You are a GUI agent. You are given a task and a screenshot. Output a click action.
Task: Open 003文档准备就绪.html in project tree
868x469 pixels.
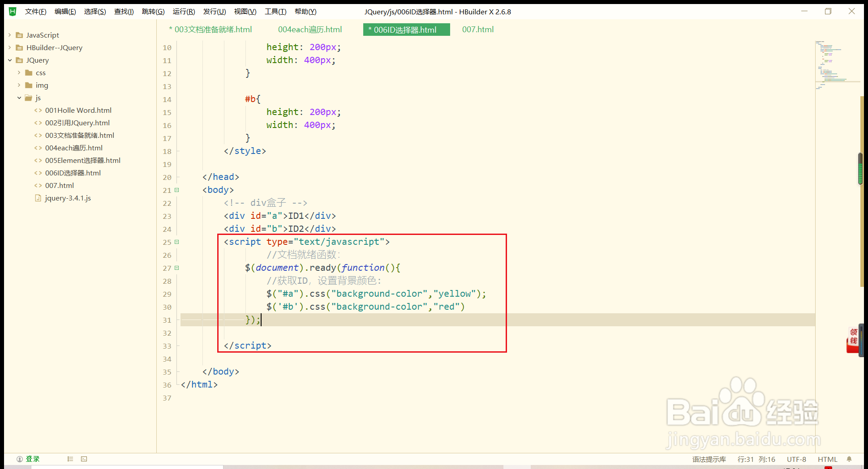click(x=79, y=135)
